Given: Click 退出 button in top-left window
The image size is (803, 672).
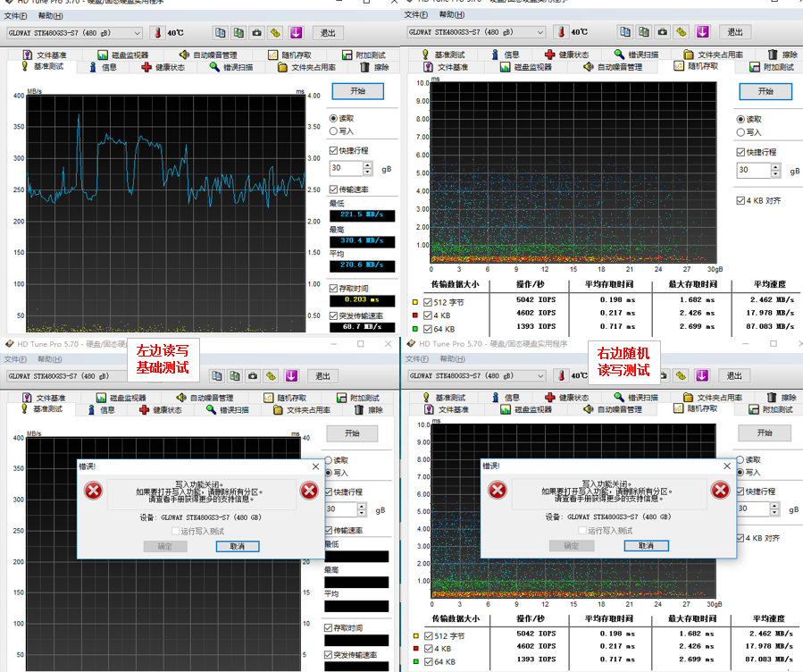Looking at the screenshot, I should [328, 33].
